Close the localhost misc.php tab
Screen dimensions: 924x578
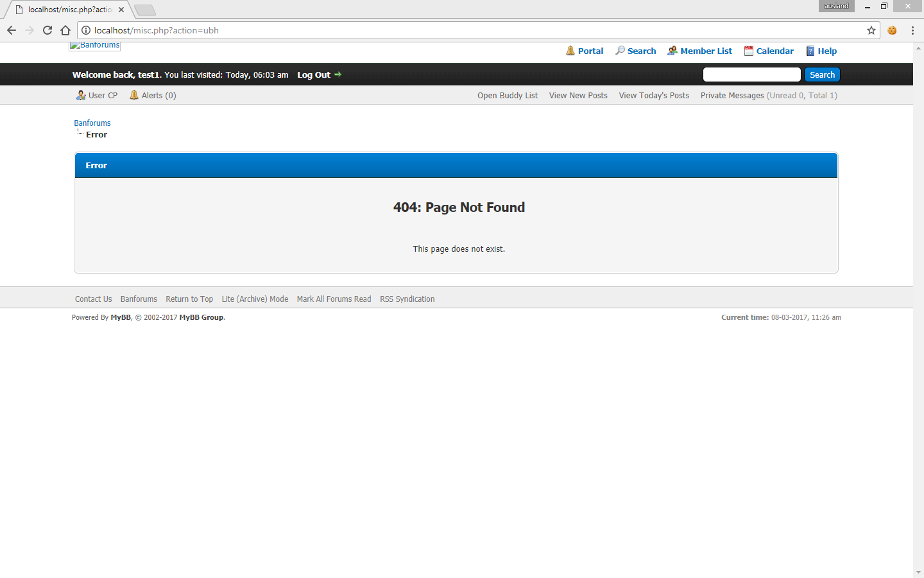click(121, 10)
